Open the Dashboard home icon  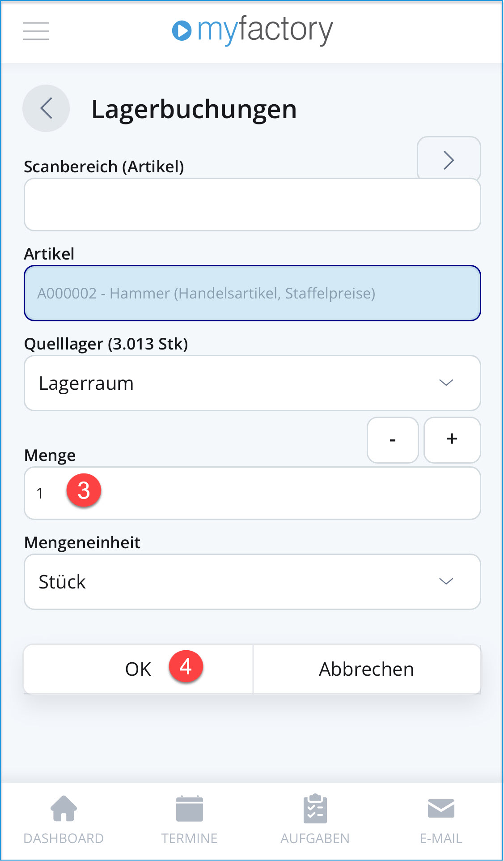click(64, 809)
